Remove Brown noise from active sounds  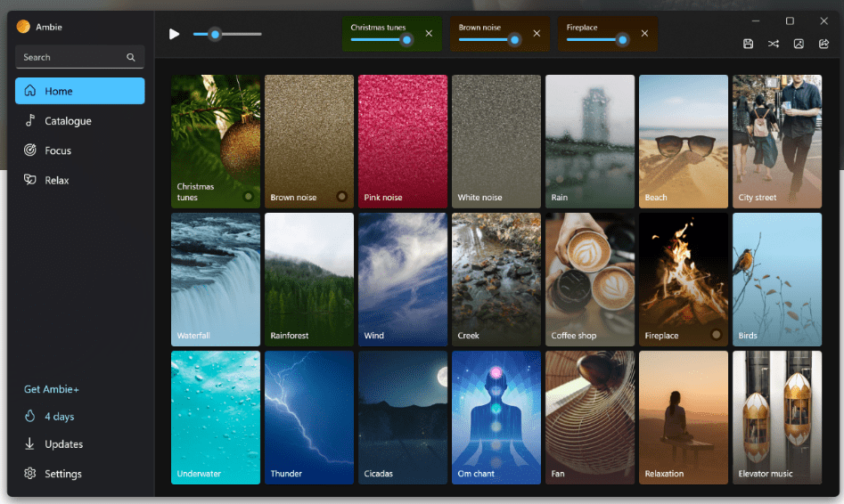[537, 34]
